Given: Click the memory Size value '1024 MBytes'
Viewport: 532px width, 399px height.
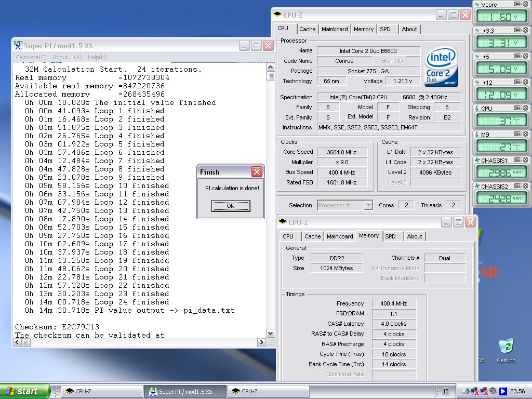Looking at the screenshot, I should (x=337, y=269).
